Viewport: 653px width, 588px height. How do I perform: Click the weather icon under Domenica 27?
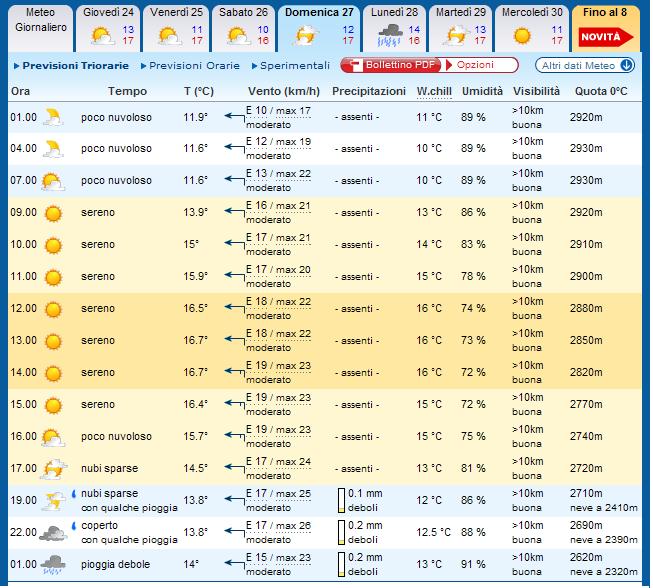click(307, 35)
